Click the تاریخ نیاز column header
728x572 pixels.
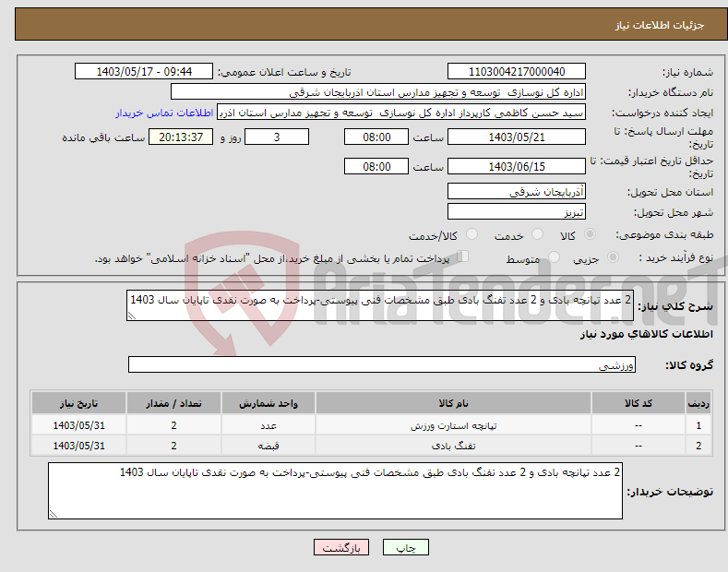[79, 403]
